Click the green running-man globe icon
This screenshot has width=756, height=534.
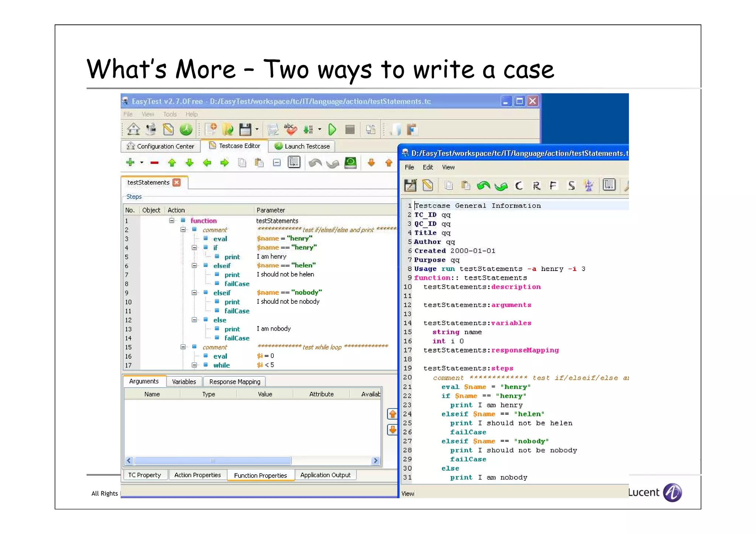pyautogui.click(x=186, y=130)
